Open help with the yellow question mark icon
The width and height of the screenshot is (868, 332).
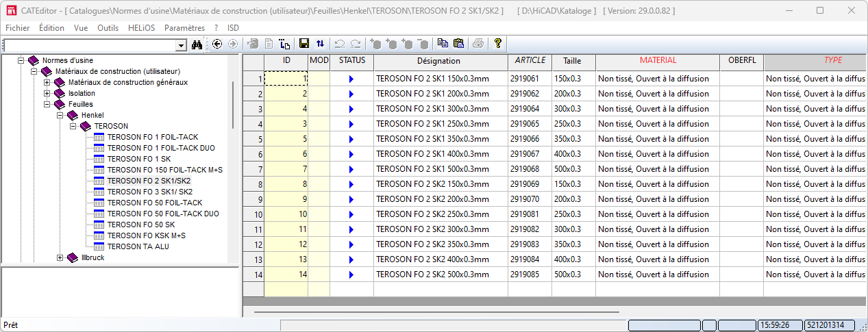pyautogui.click(x=498, y=43)
